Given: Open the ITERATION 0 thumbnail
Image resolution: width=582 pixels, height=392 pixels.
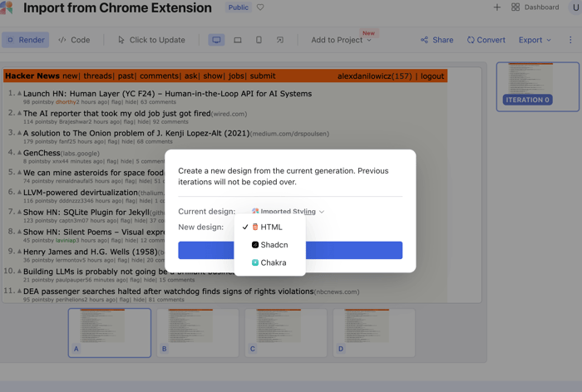Looking at the screenshot, I should click(x=537, y=86).
